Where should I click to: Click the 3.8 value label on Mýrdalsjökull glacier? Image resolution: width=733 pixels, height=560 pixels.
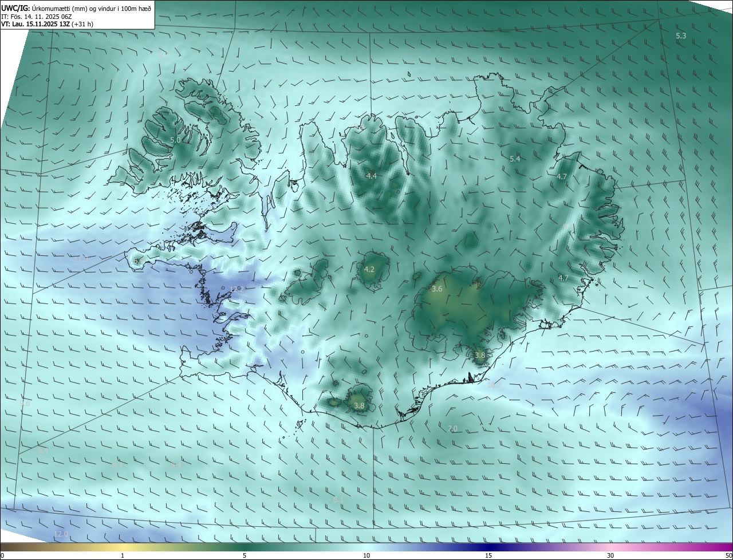click(x=359, y=405)
